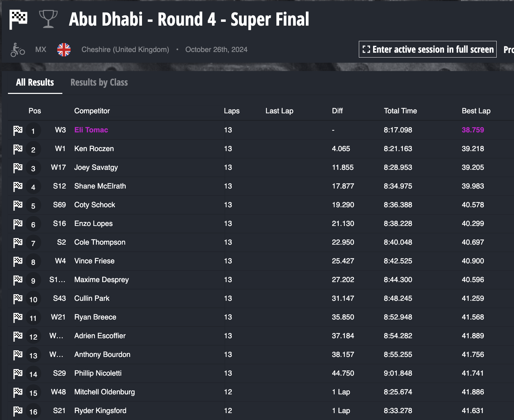The image size is (514, 420).
Task: Click the checkered flag icon in header
Action: click(18, 19)
